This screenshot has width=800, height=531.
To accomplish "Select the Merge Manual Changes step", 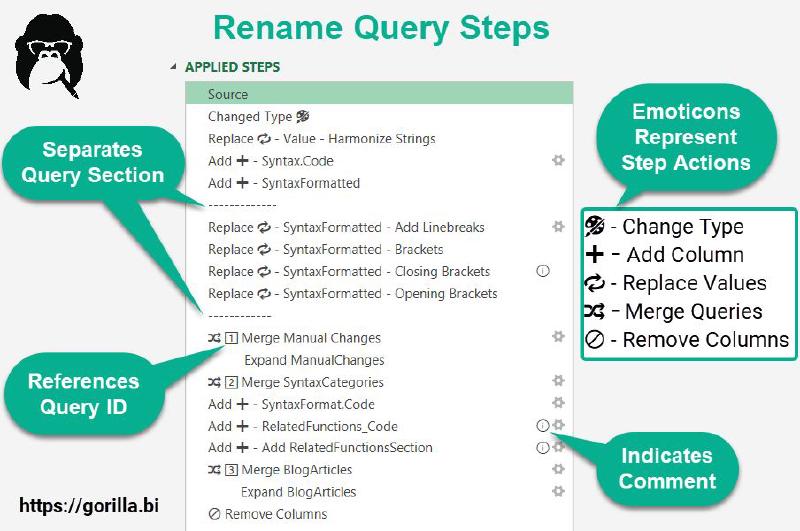I will point(379,338).
